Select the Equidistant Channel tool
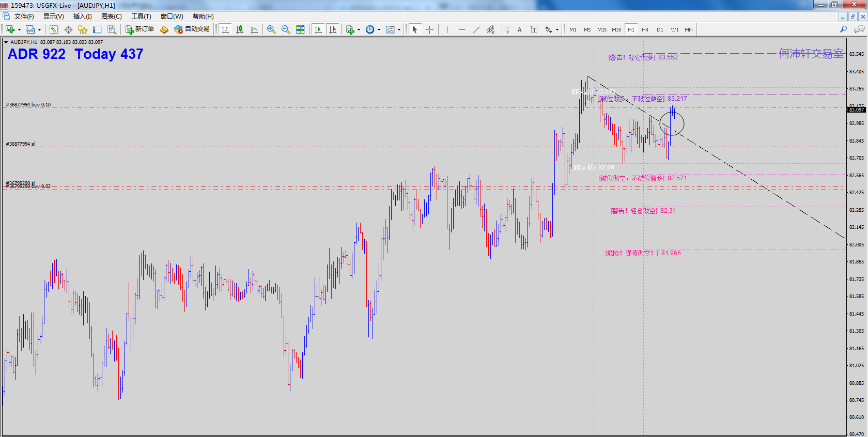 (x=490, y=29)
